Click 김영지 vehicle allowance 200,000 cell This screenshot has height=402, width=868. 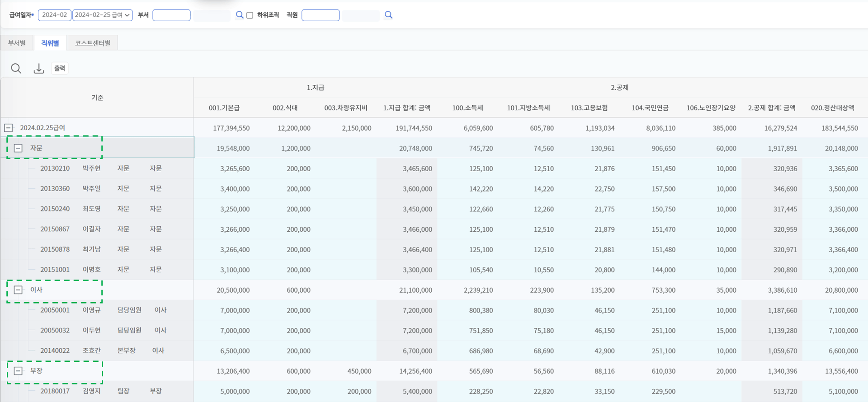pyautogui.click(x=359, y=391)
